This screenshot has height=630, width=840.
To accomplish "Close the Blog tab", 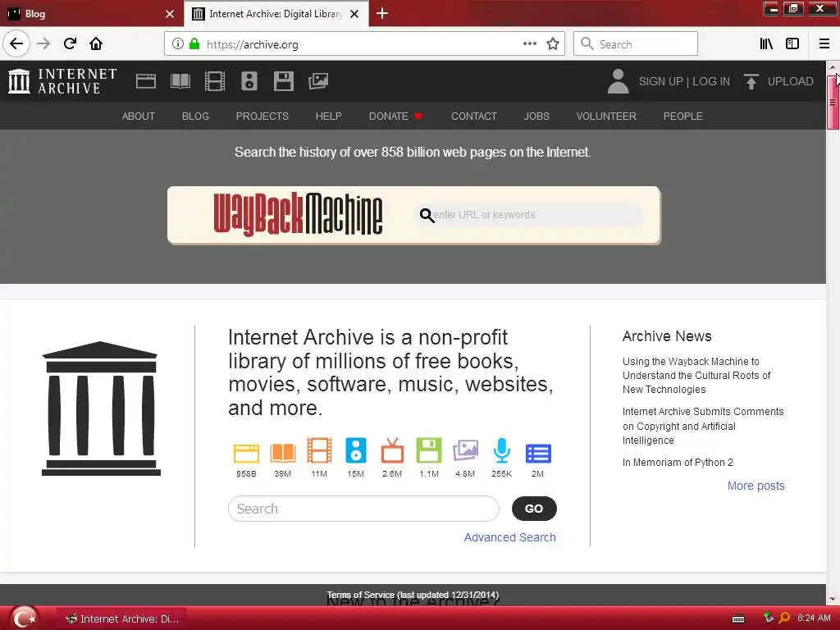I will [170, 14].
